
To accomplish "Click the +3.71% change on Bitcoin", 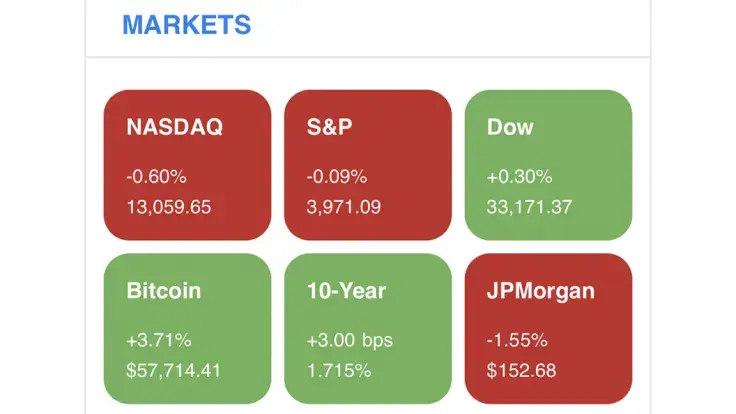I will click(157, 340).
